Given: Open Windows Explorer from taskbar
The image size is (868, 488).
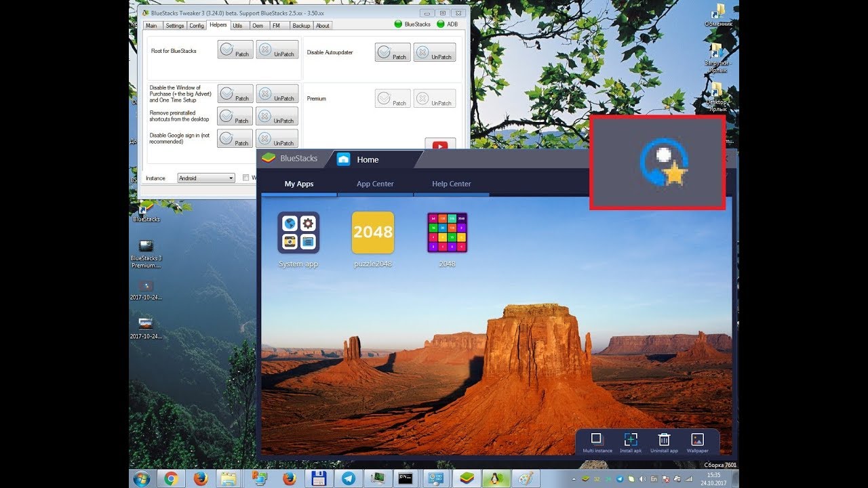Looking at the screenshot, I should [229, 479].
